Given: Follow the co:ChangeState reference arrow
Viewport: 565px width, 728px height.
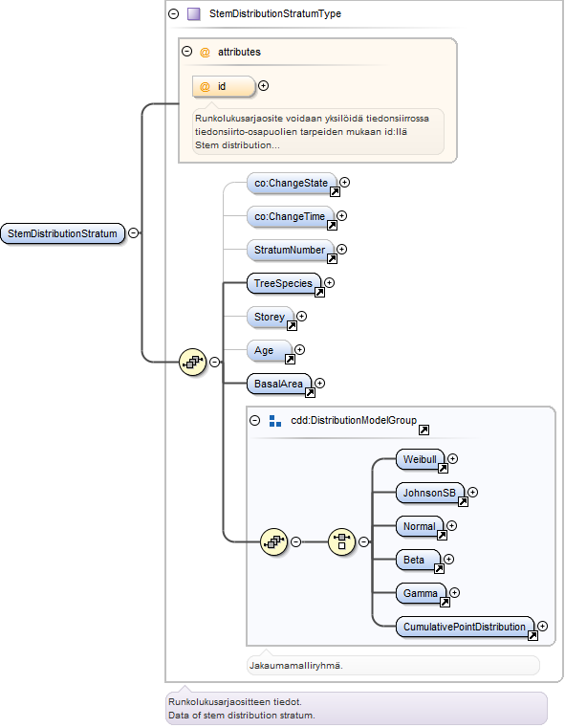Looking at the screenshot, I should pyautogui.click(x=335, y=191).
